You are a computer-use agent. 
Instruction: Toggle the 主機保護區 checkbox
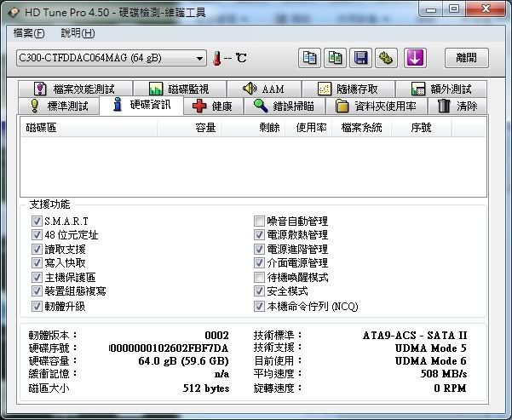(x=37, y=277)
